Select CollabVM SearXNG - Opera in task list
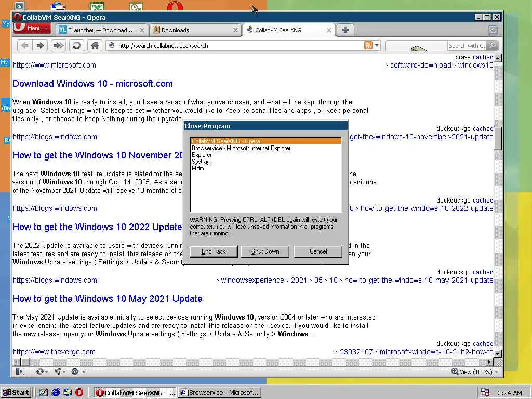The height and width of the screenshot is (399, 532). (x=266, y=141)
